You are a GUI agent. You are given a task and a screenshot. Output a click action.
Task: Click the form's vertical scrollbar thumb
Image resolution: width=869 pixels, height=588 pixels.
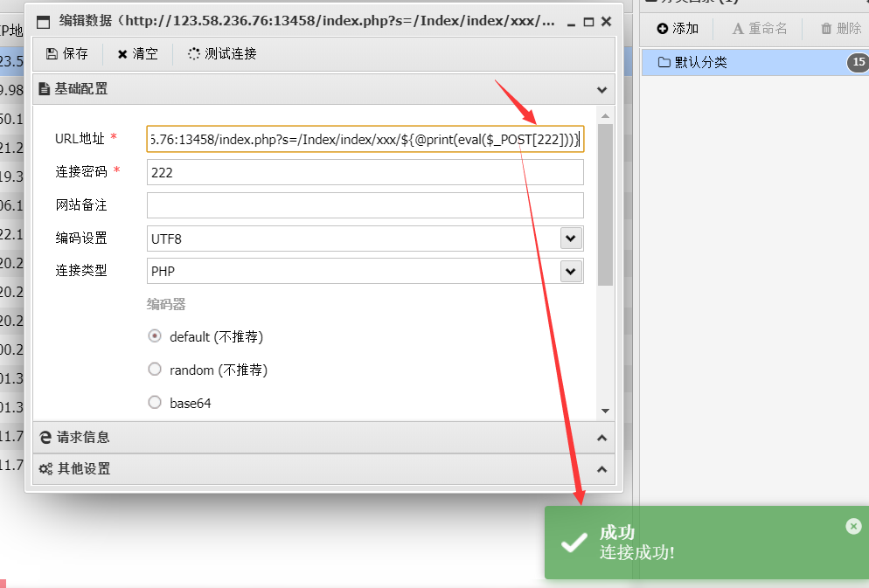pos(605,204)
